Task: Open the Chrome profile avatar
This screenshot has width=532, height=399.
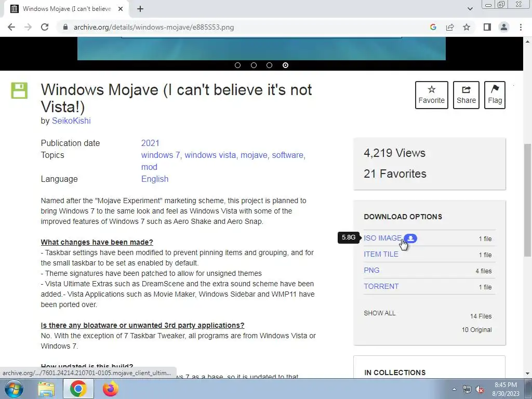Action: [504, 27]
